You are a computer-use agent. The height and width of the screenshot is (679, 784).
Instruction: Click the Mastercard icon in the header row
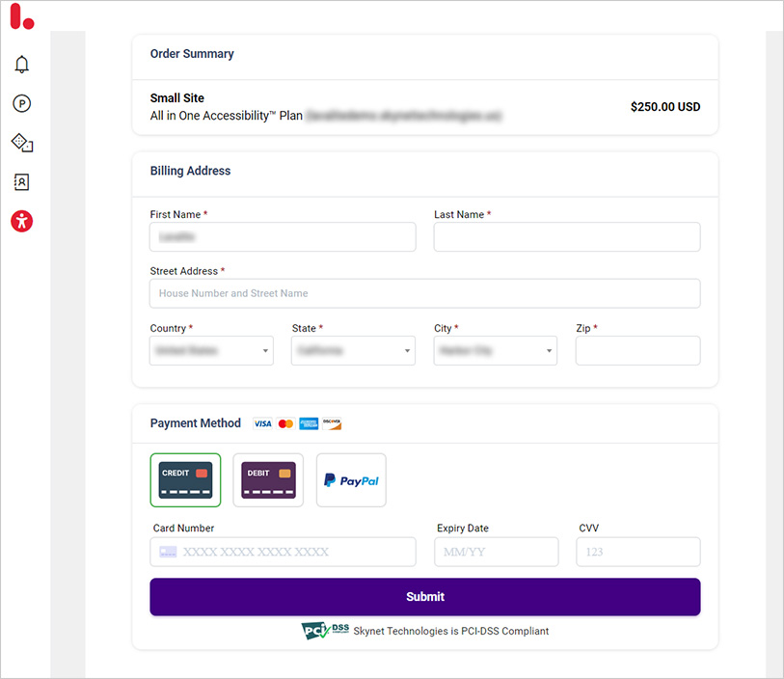point(285,423)
